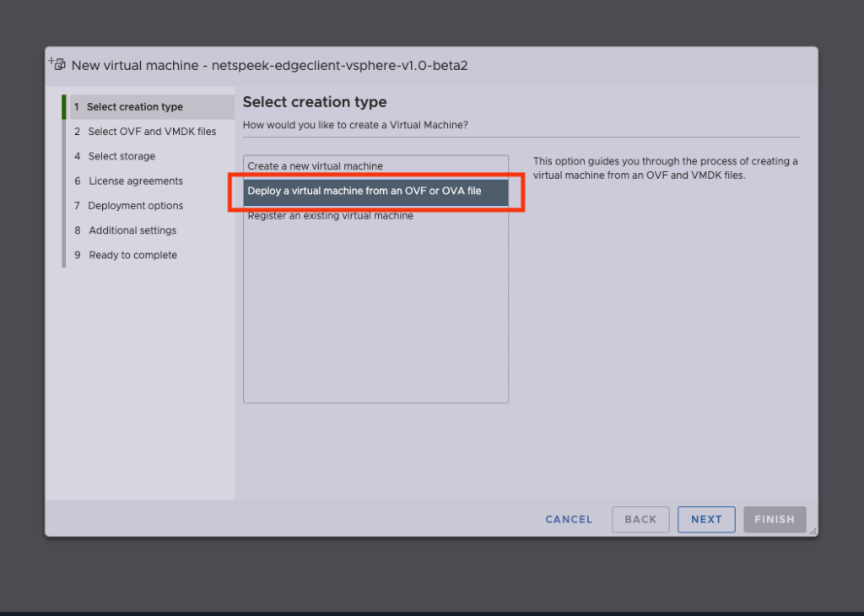Click empty area inside creation type list
The width and height of the screenshot is (864, 616).
375,321
